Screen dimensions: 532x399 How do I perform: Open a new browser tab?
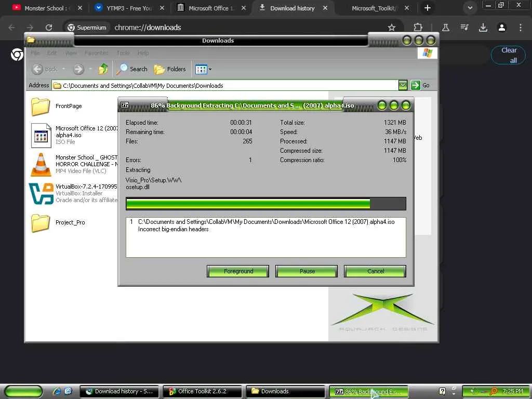[x=428, y=8]
